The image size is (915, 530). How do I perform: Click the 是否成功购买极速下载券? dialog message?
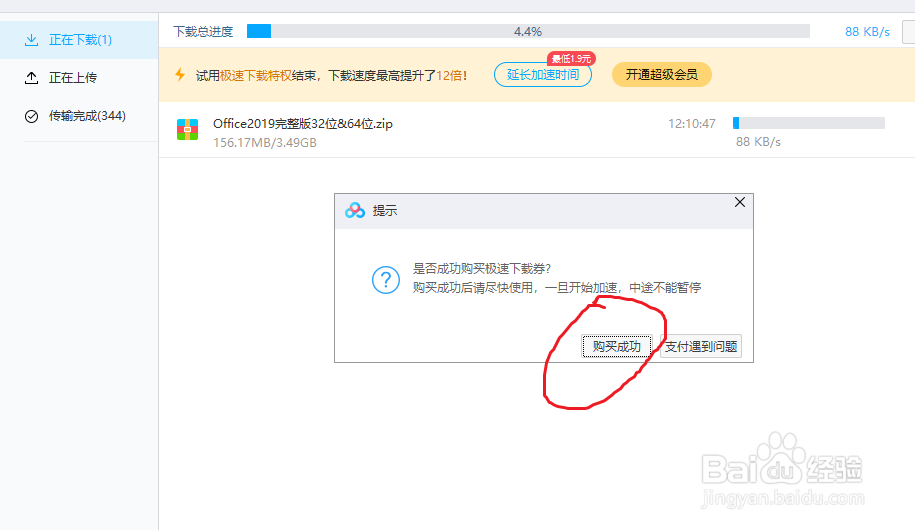[x=482, y=269]
